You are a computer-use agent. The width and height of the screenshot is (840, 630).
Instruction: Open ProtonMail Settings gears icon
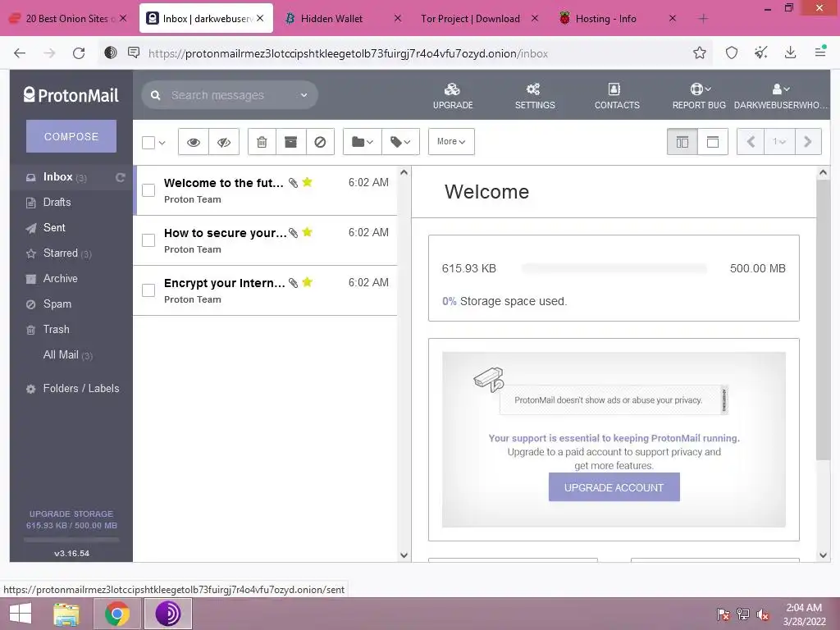point(533,89)
